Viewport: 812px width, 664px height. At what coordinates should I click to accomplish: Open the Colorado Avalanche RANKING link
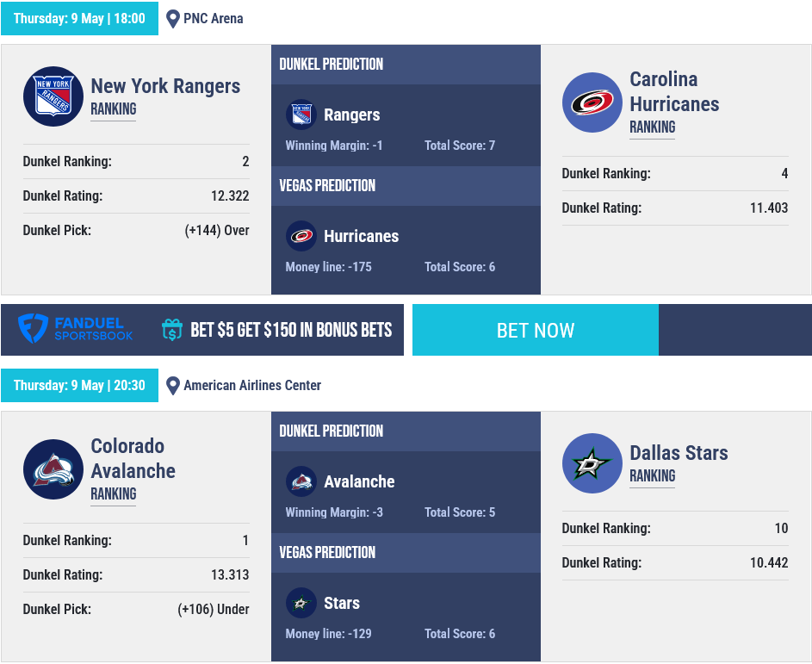(x=114, y=494)
